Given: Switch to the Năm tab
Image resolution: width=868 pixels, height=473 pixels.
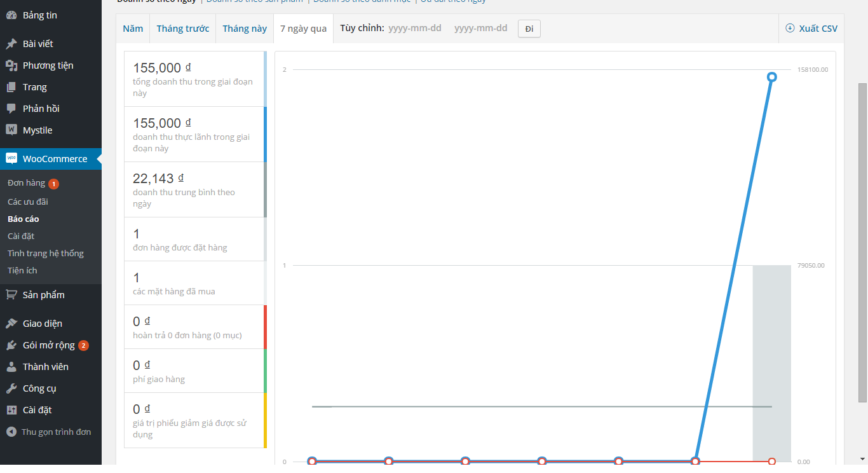Looking at the screenshot, I should pyautogui.click(x=133, y=29).
